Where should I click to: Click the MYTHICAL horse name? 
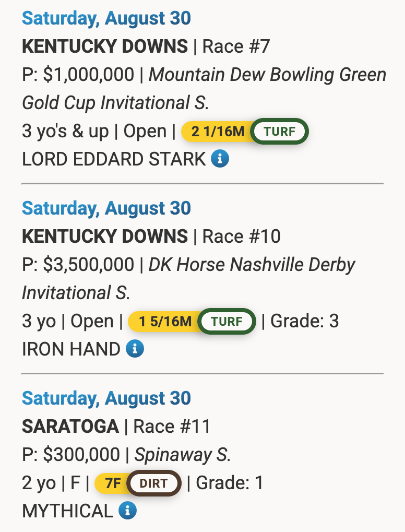click(67, 511)
